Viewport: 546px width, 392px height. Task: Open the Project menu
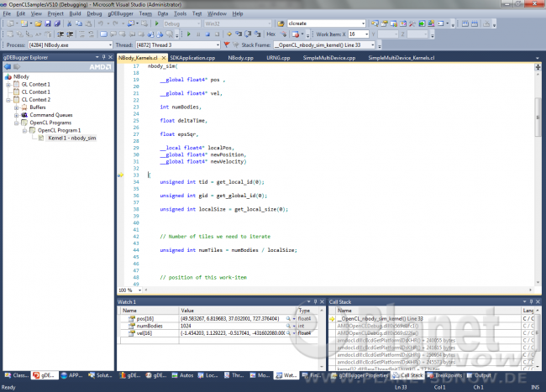tap(55, 13)
